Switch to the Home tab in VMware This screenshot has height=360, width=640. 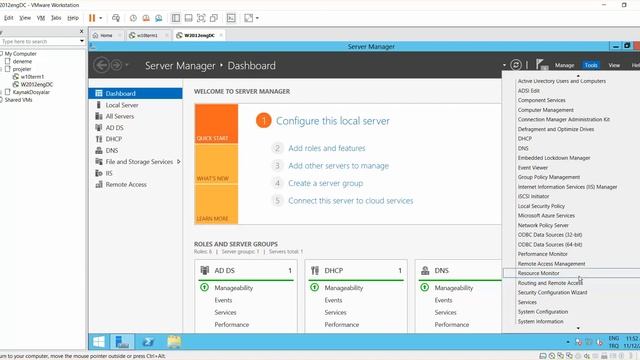tap(106, 36)
